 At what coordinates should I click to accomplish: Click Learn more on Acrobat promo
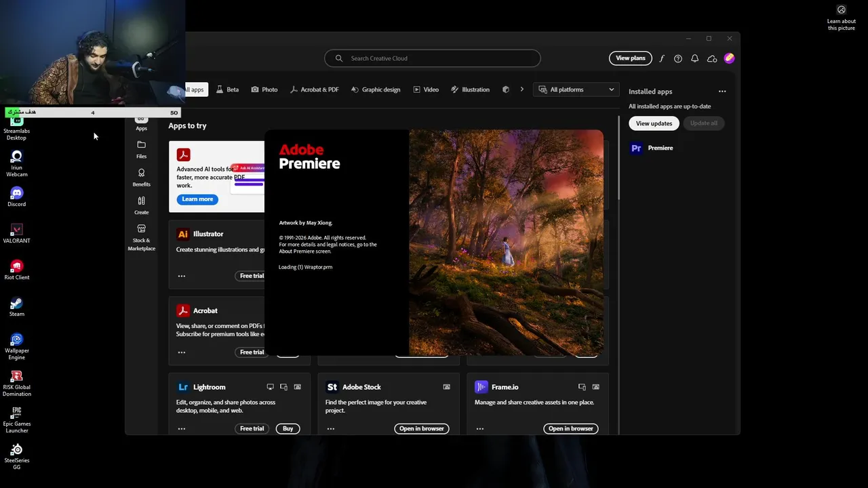pyautogui.click(x=197, y=199)
